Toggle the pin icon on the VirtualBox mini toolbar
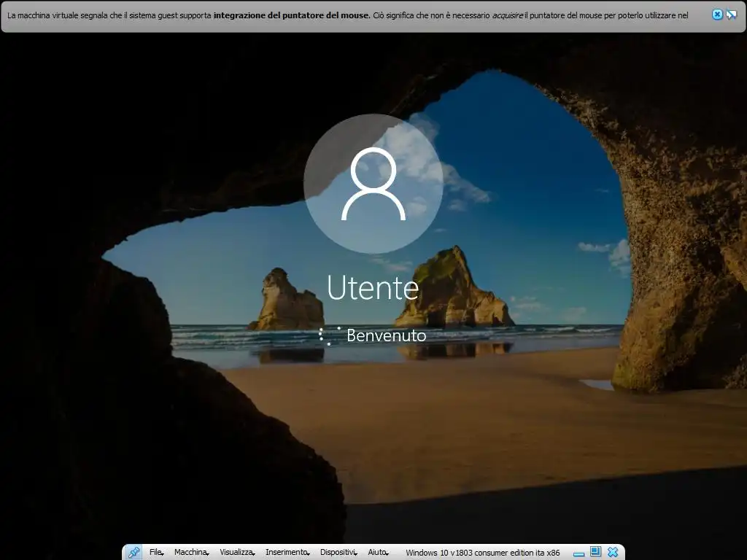This screenshot has width=747, height=560. [133, 552]
